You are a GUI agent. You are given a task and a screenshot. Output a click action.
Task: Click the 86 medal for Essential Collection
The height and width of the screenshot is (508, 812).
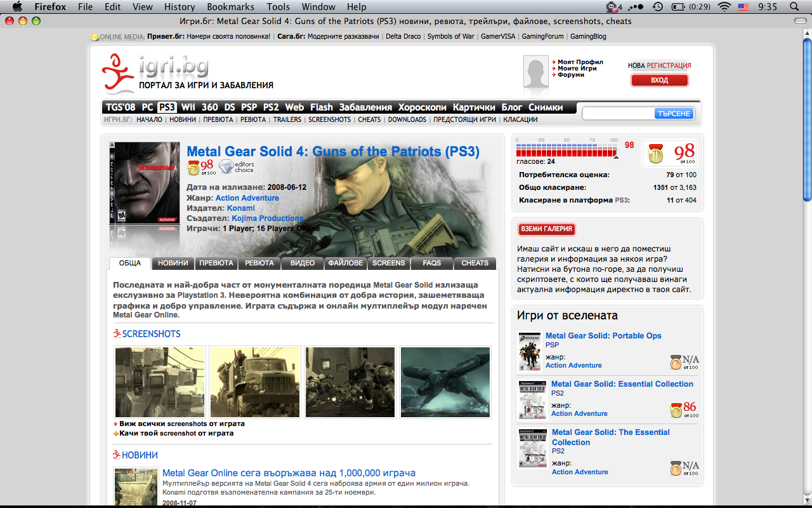click(684, 410)
